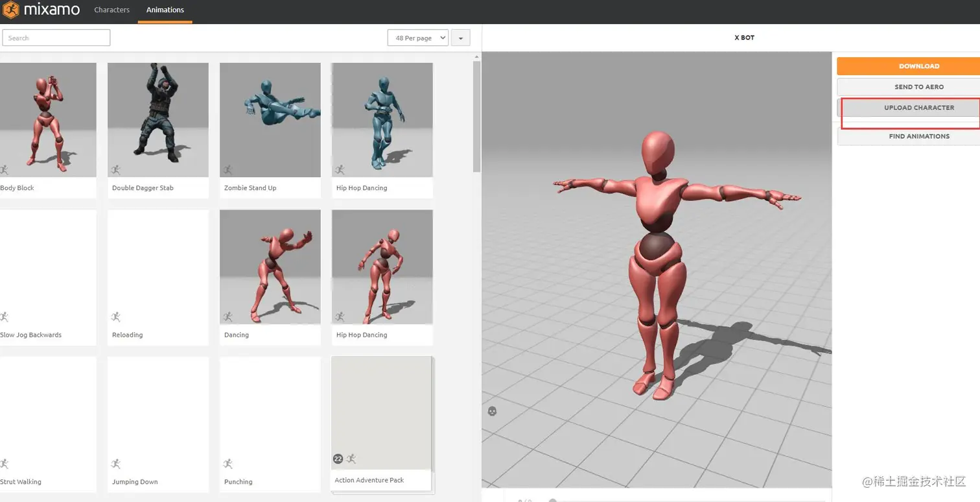
Task: Click the X BOT character title
Action: coord(744,38)
